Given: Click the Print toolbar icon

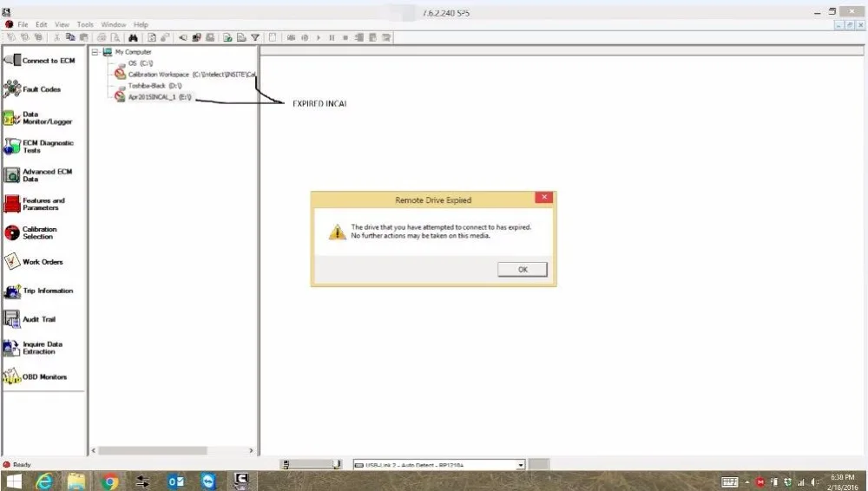Looking at the screenshot, I should pyautogui.click(x=102, y=37).
